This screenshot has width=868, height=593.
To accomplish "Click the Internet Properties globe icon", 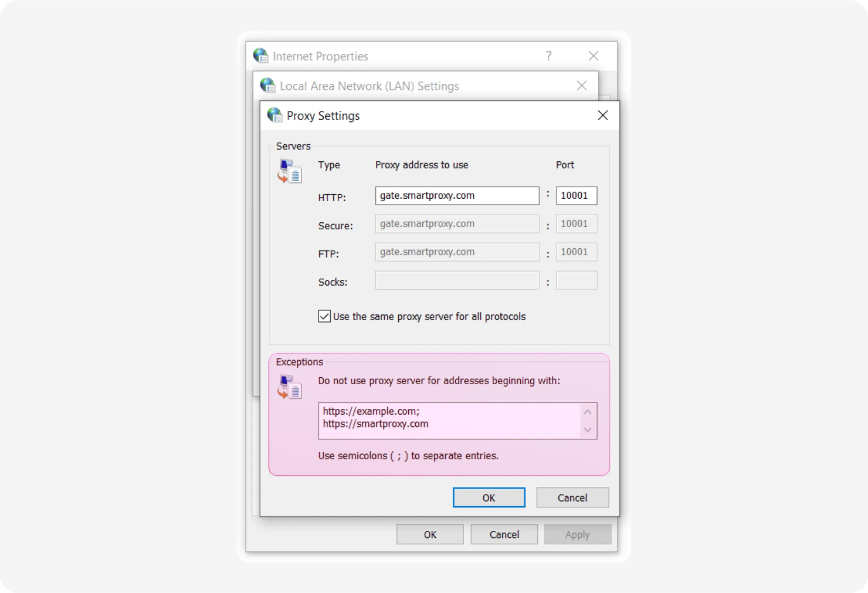I will point(260,56).
